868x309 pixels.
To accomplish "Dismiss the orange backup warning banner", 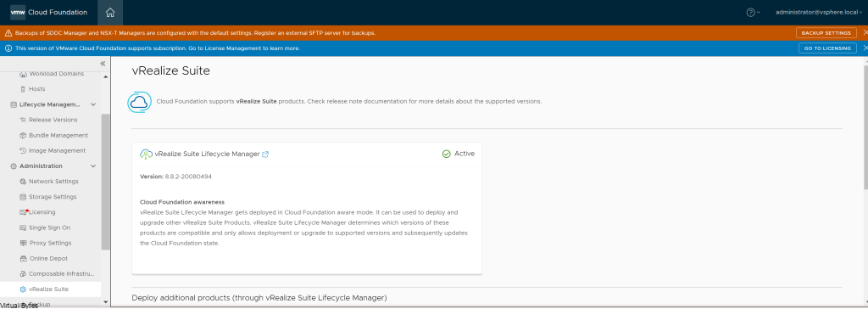I will coord(865,33).
